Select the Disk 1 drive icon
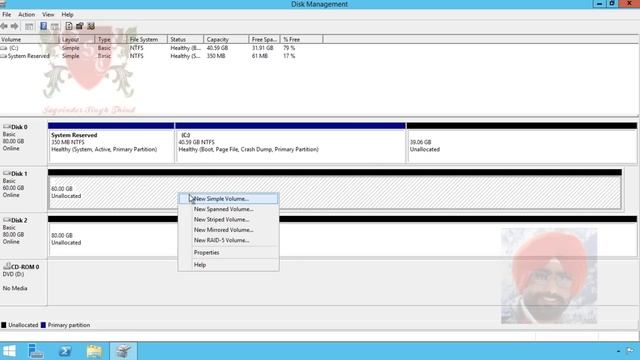 coord(7,173)
